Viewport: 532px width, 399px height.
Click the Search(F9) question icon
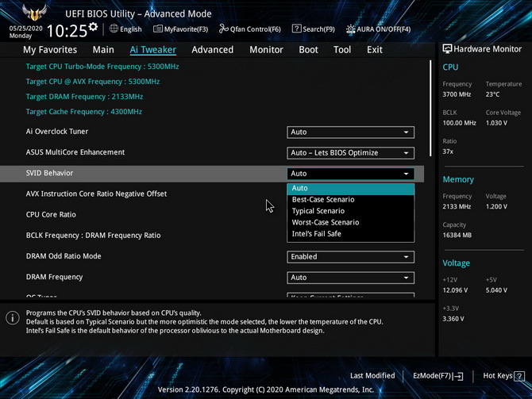coord(296,29)
